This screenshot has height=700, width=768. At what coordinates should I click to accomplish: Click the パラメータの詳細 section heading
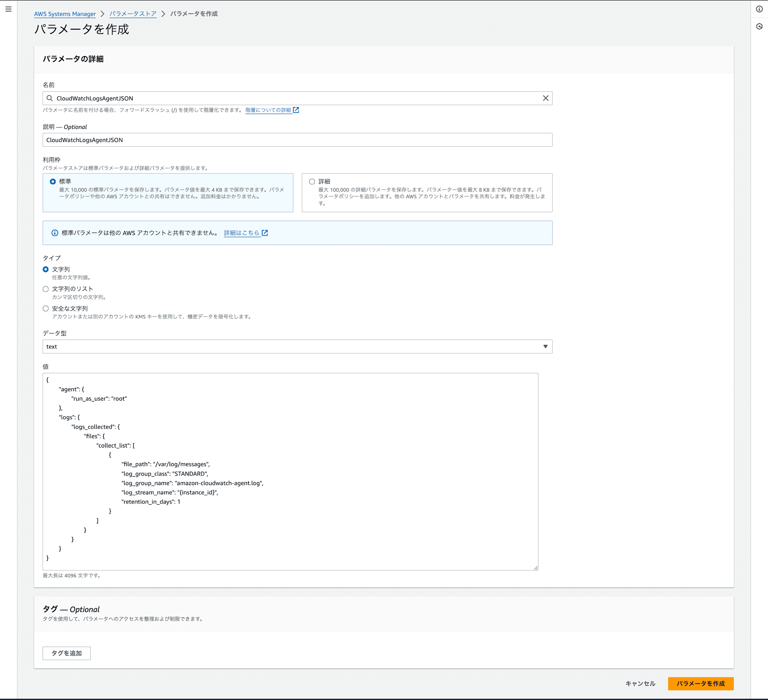(x=73, y=59)
